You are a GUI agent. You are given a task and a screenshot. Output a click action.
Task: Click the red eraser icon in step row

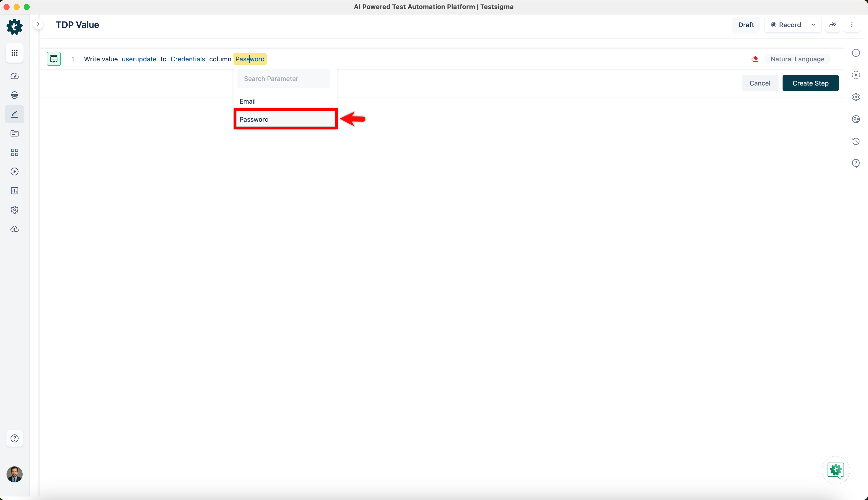(x=754, y=59)
